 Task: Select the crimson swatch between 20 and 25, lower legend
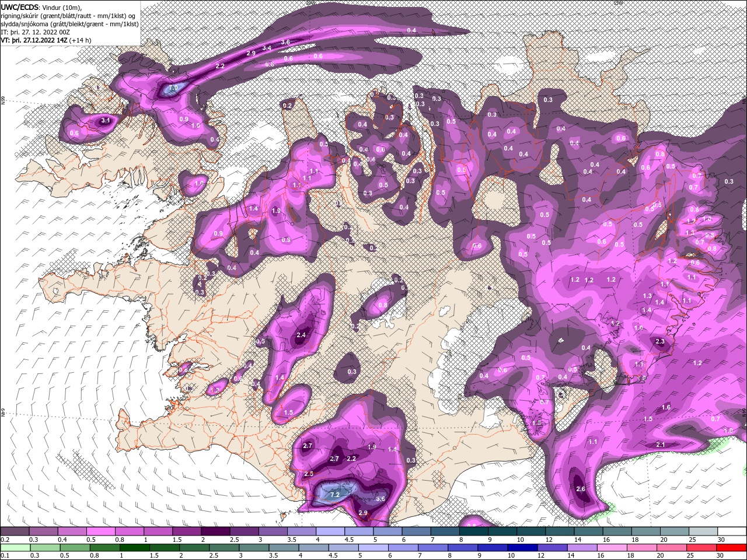click(x=672, y=547)
